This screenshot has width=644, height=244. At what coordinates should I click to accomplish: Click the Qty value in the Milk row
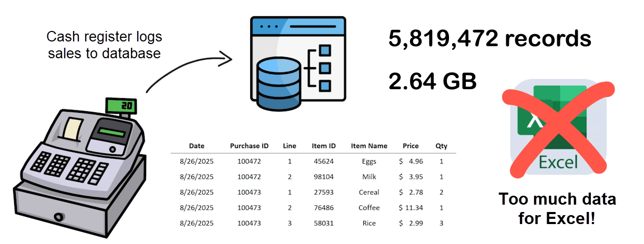pyautogui.click(x=442, y=177)
